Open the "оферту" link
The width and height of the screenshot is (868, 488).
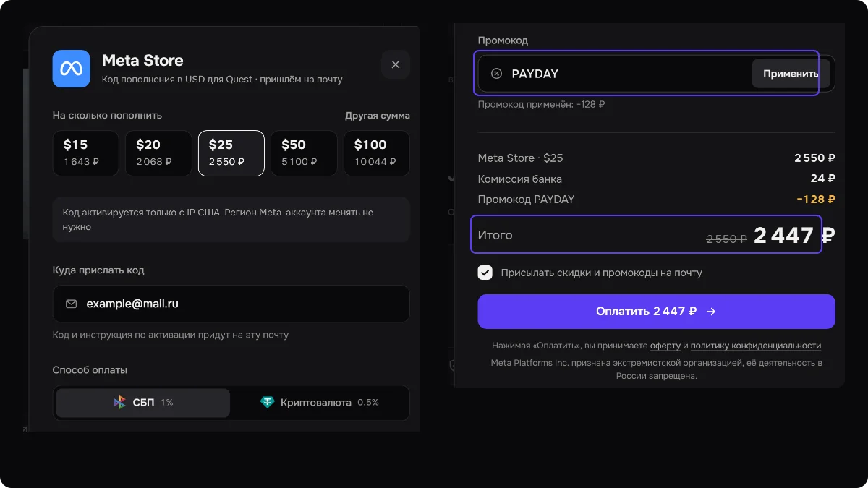[665, 346]
